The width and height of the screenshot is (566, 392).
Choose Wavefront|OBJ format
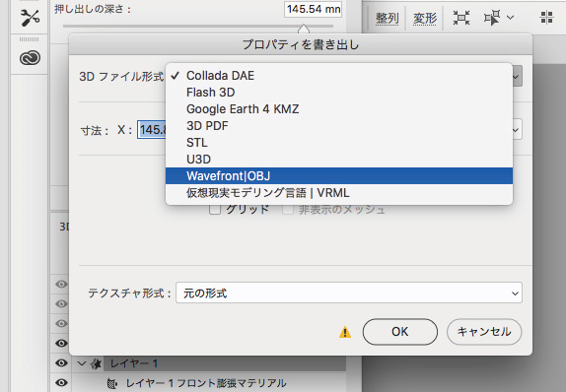[x=339, y=176]
